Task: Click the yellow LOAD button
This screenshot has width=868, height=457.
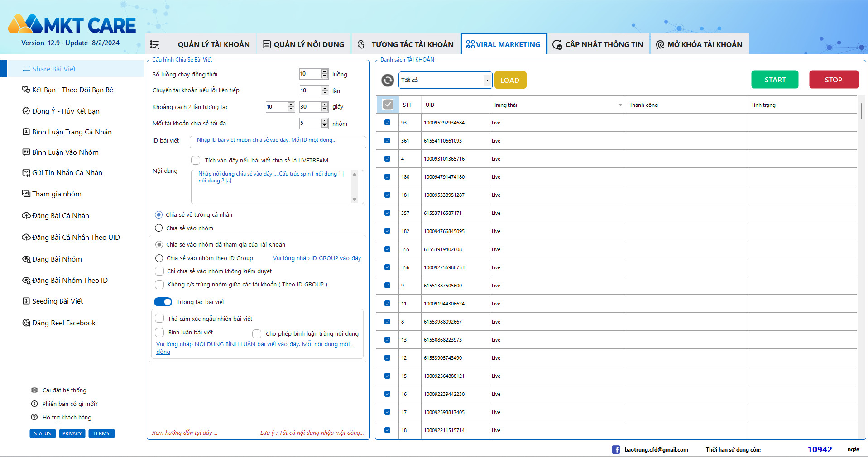Action: click(x=510, y=80)
